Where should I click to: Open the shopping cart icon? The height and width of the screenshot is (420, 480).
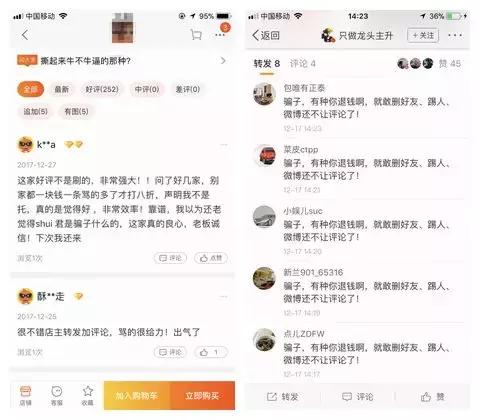tap(196, 35)
